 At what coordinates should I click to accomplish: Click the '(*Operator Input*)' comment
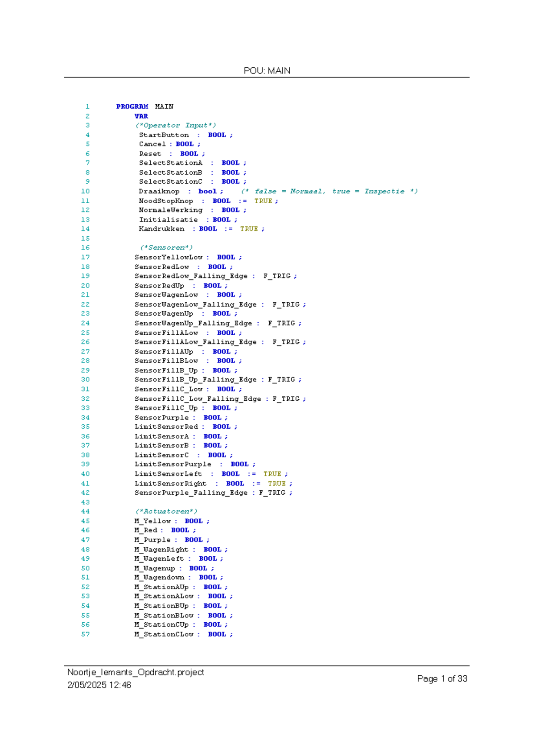point(176,126)
